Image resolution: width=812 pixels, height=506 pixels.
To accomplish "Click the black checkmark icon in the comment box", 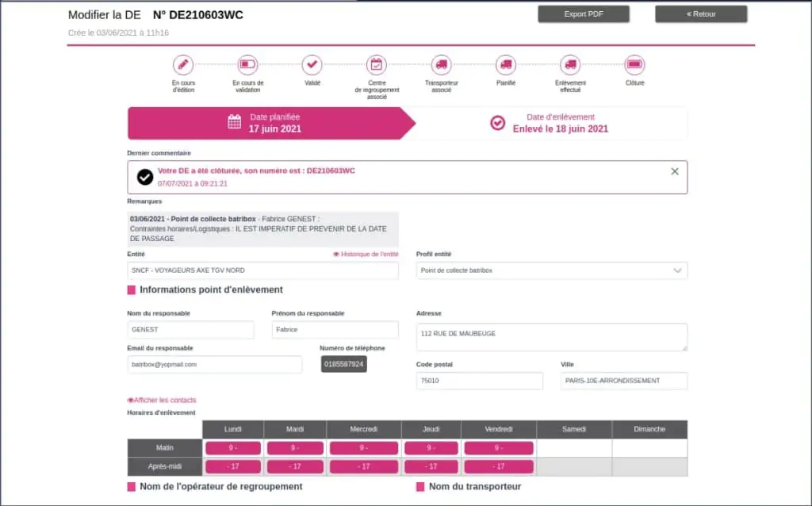I will click(x=145, y=177).
